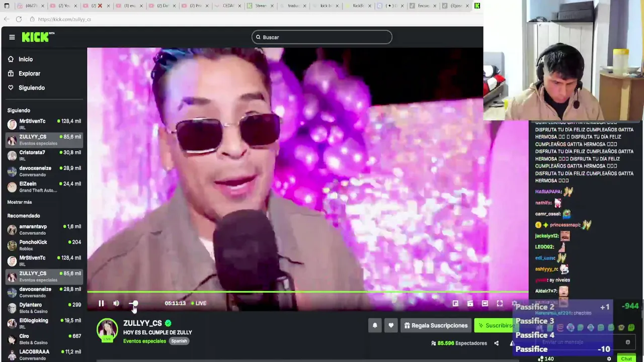
Task: Open Inicio in the sidebar
Action: coord(20,59)
